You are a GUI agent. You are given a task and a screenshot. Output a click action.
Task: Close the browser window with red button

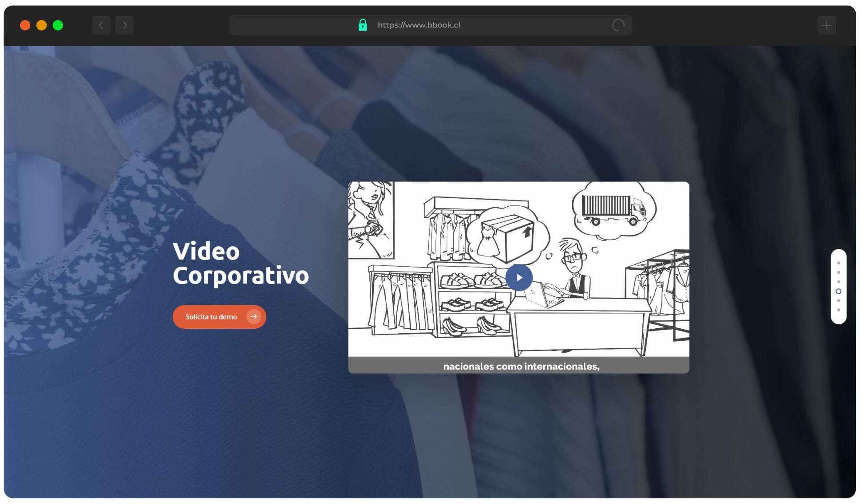25,25
